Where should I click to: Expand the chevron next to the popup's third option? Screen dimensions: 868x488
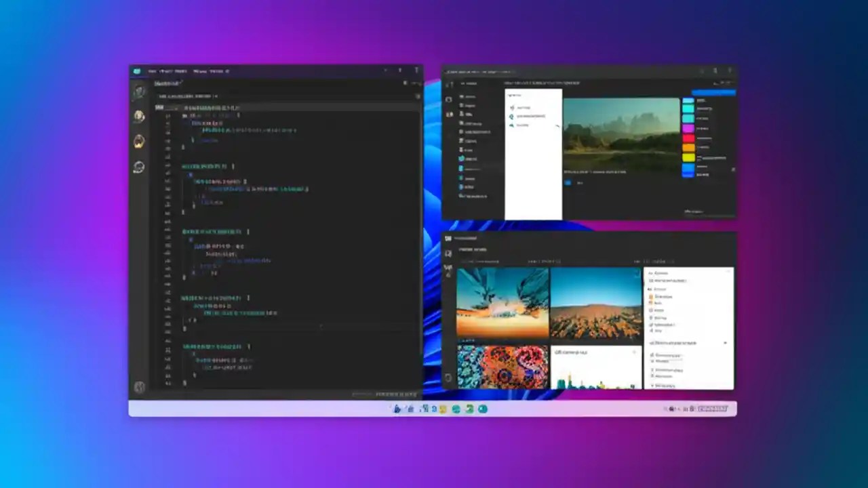point(557,127)
